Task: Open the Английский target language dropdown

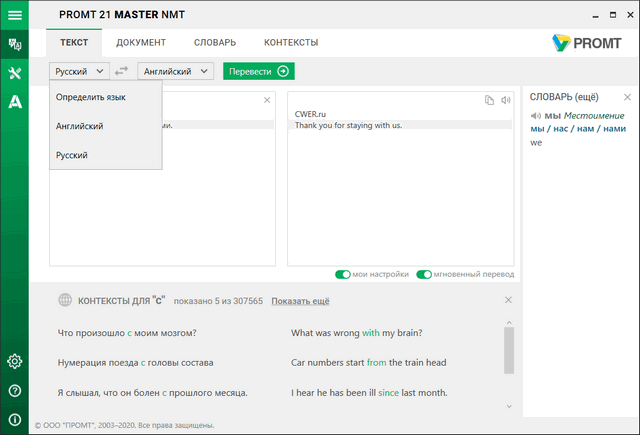Action: (176, 71)
